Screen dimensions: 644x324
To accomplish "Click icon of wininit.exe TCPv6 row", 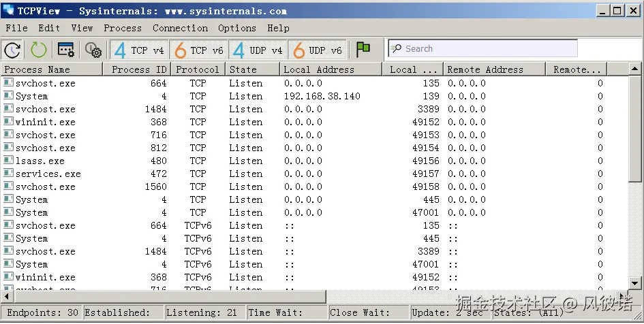I will (8, 277).
